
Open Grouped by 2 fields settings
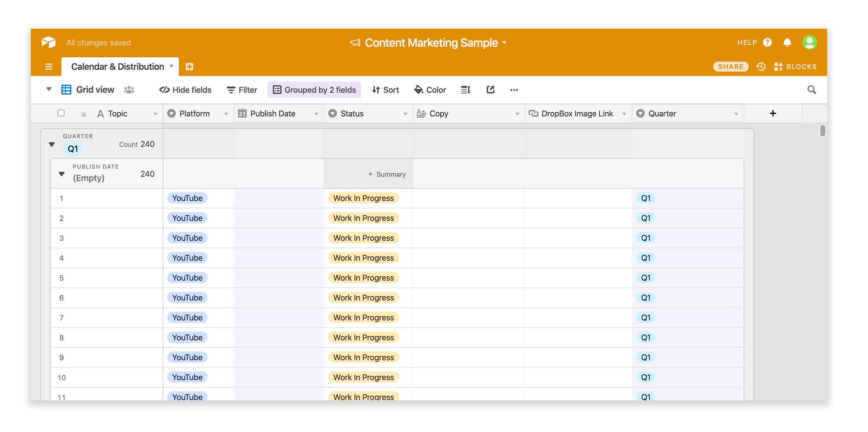[x=314, y=90]
